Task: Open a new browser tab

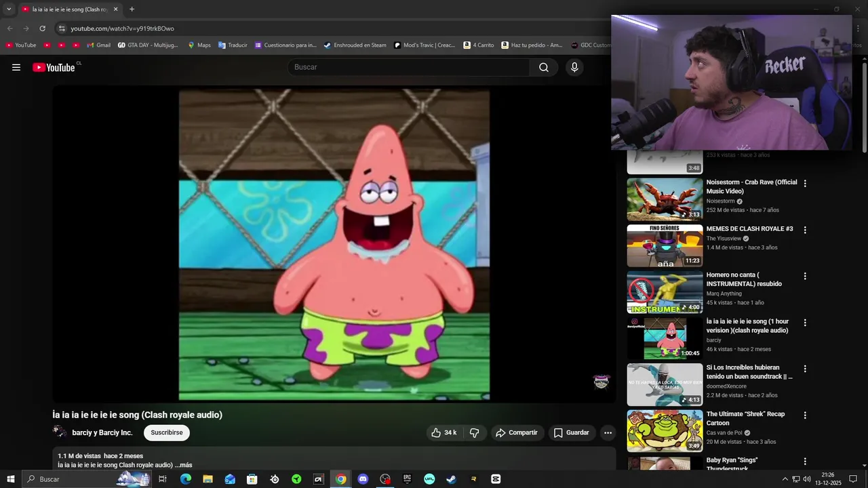Action: [132, 9]
